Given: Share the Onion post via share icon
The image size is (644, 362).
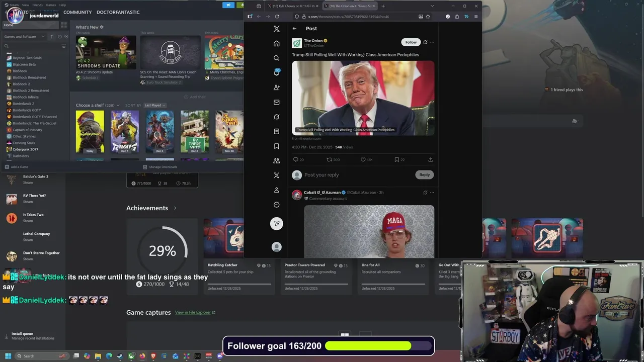Looking at the screenshot, I should coord(430,159).
